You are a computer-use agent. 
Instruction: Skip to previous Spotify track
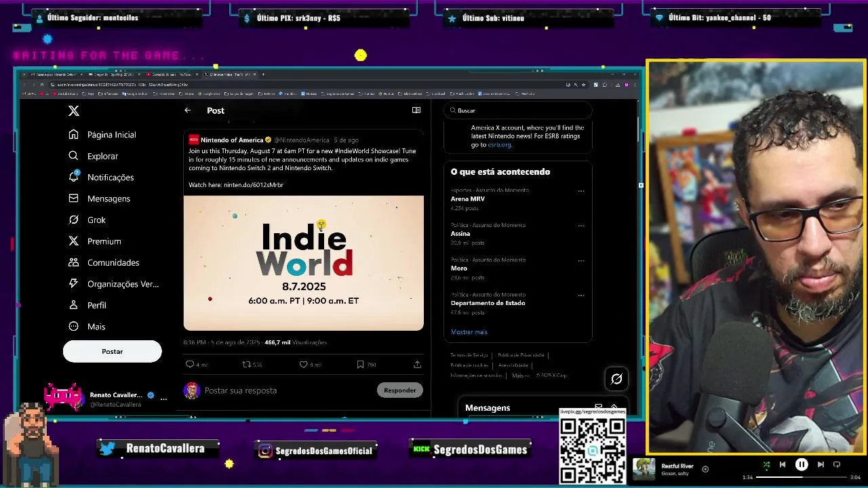tap(783, 464)
